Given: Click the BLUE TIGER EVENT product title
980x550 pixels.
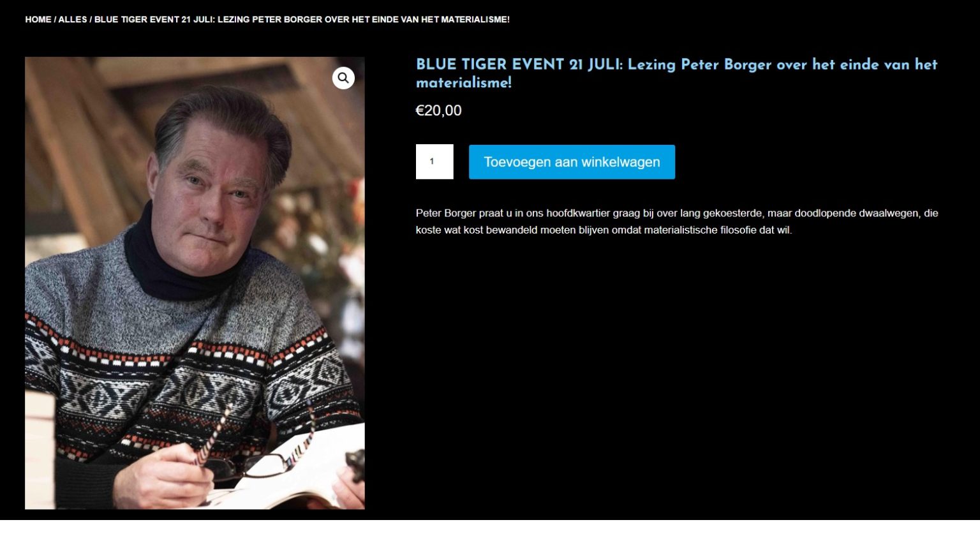Looking at the screenshot, I should click(676, 73).
